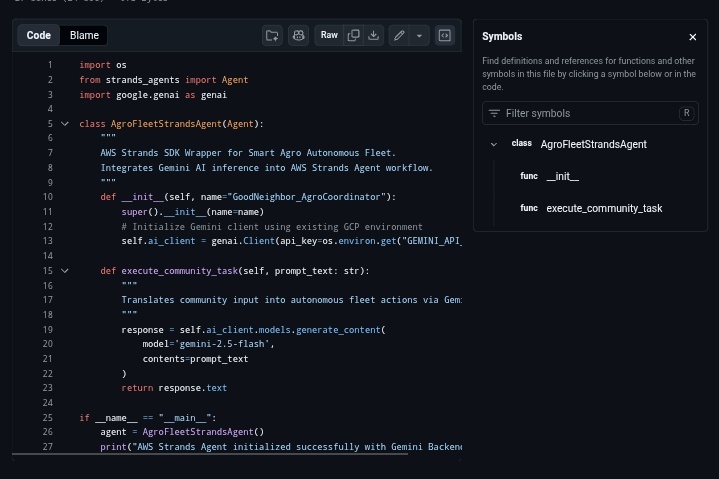Open the Raw file view
This screenshot has height=479, width=719.
pos(329,35)
